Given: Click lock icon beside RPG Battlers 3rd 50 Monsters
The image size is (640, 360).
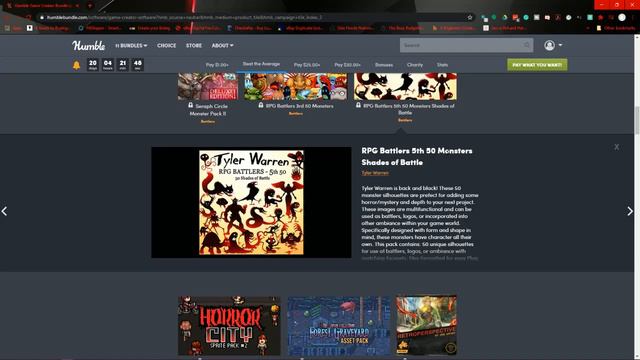Looking at the screenshot, I should coord(261,105).
